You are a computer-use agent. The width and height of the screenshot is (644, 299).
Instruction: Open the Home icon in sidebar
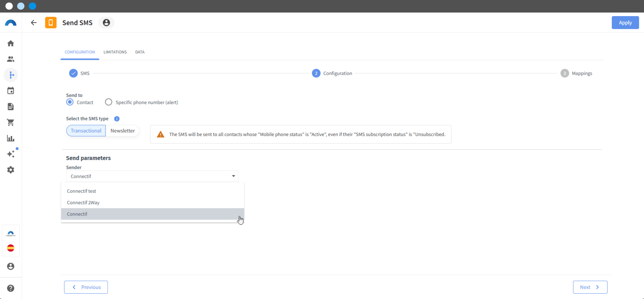[11, 43]
